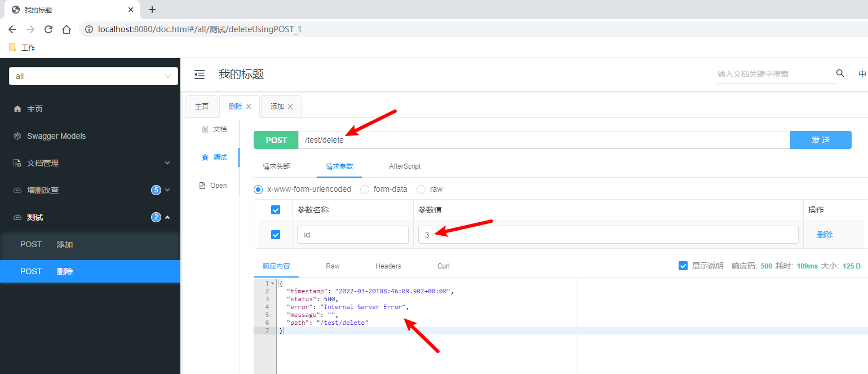Image resolution: width=868 pixels, height=374 pixels.
Task: Click the browser address bar
Action: tap(473, 29)
